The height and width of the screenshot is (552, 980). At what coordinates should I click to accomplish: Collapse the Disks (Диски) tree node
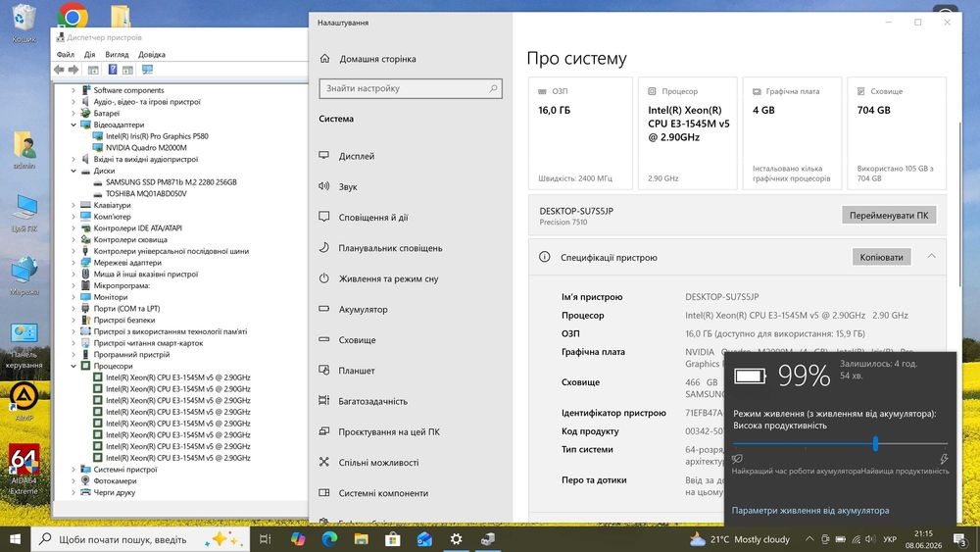[x=73, y=171]
